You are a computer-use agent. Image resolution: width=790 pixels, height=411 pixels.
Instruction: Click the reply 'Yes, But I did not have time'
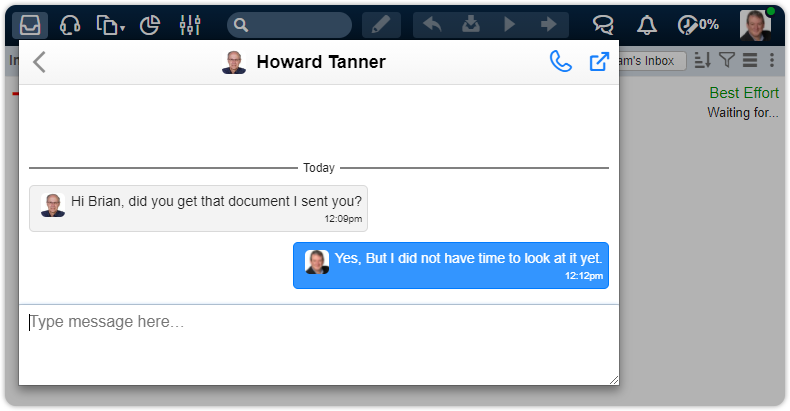[x=451, y=265]
